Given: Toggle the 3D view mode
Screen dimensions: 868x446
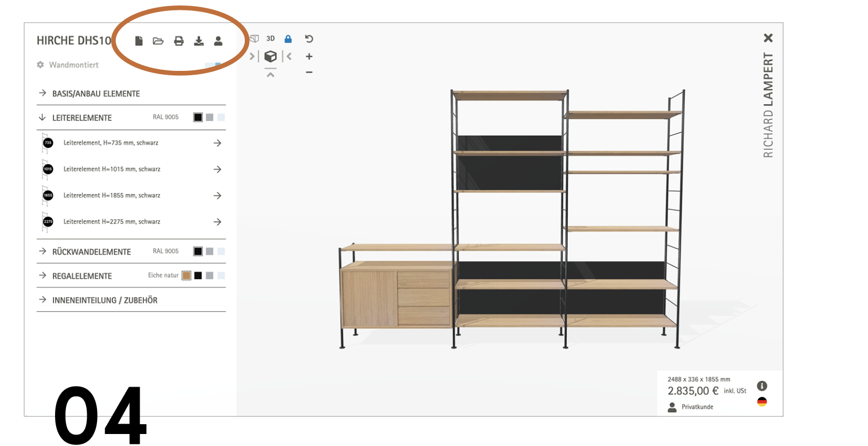Looking at the screenshot, I should [x=270, y=39].
